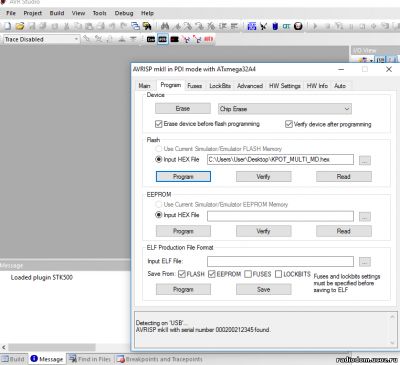Click the black scissors-like toolbar icon
The height and width of the screenshot is (365, 400).
264,26
